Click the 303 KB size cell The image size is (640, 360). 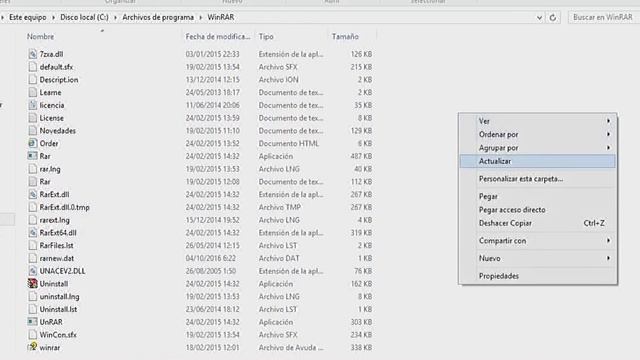click(361, 322)
